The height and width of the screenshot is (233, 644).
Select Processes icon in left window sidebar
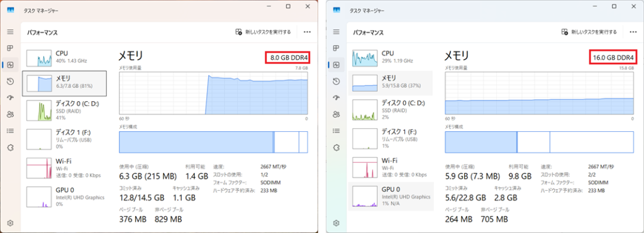[10, 48]
